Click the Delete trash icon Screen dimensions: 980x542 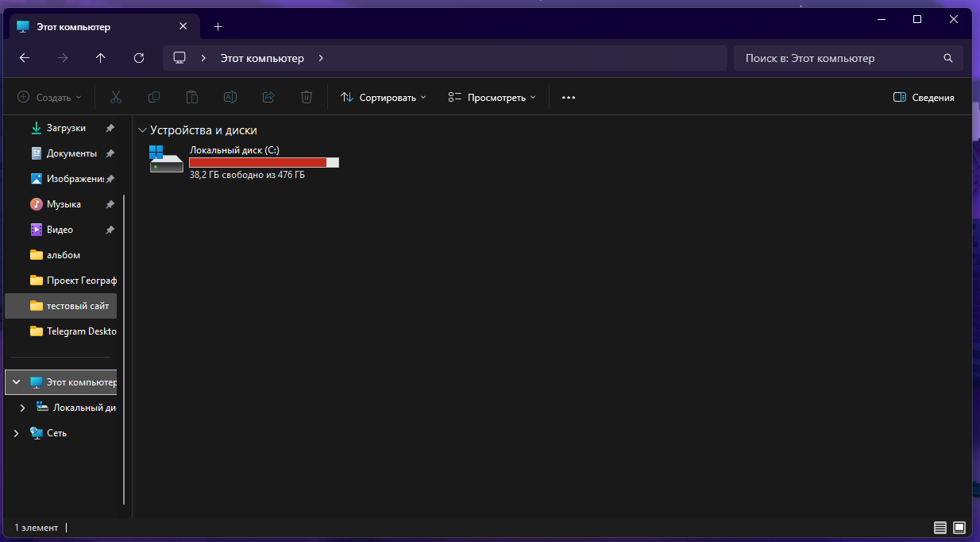click(x=307, y=97)
